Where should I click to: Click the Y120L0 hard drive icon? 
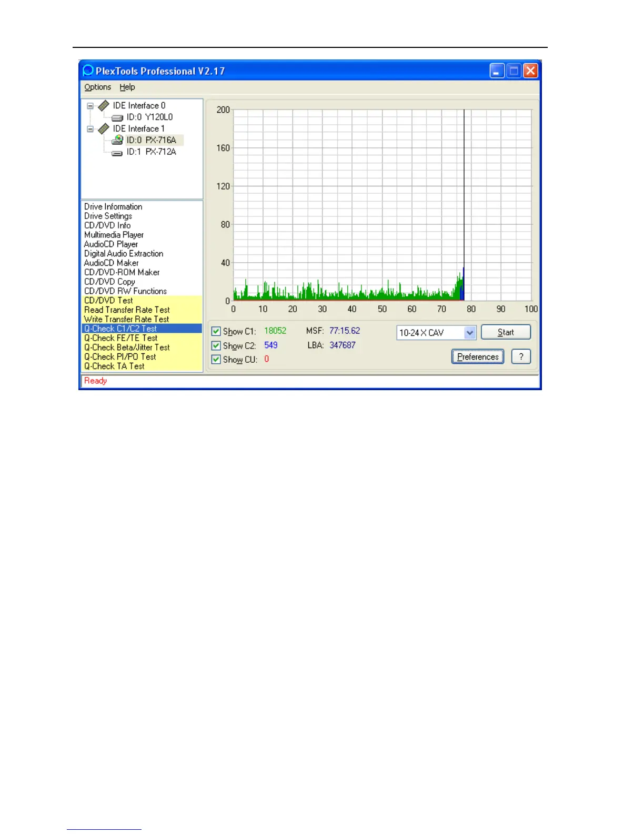pyautogui.click(x=117, y=118)
